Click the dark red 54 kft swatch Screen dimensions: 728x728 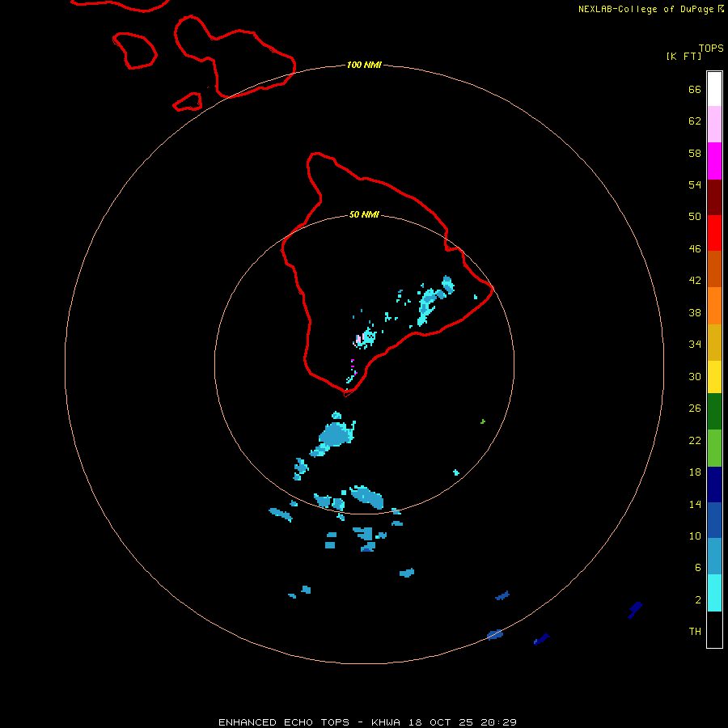tap(714, 197)
